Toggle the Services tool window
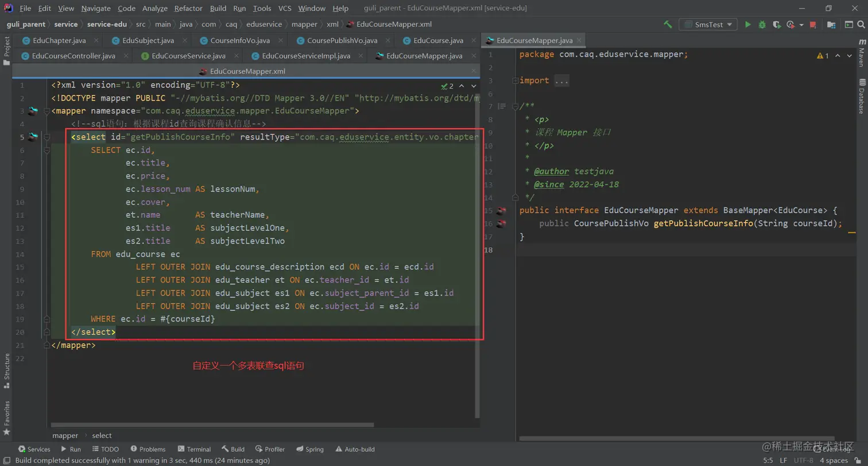The width and height of the screenshot is (868, 466). click(x=34, y=449)
